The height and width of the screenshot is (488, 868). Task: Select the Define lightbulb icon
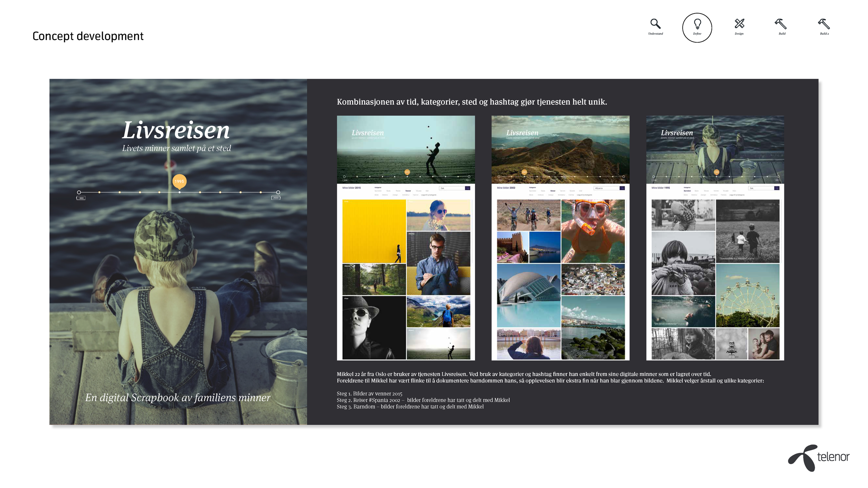[697, 24]
